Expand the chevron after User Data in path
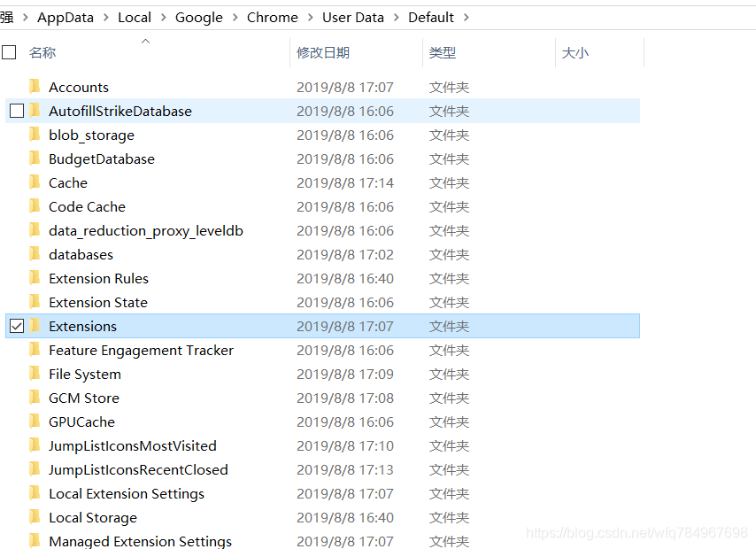 [397, 18]
